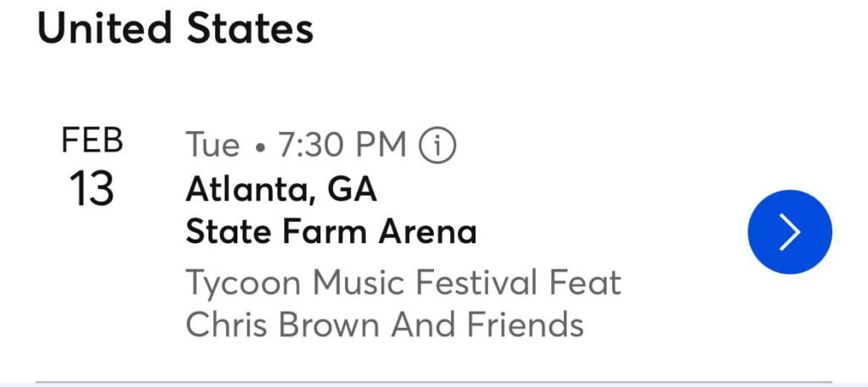This screenshot has height=387, width=868.
Task: Click the United States heading
Action: [175, 30]
